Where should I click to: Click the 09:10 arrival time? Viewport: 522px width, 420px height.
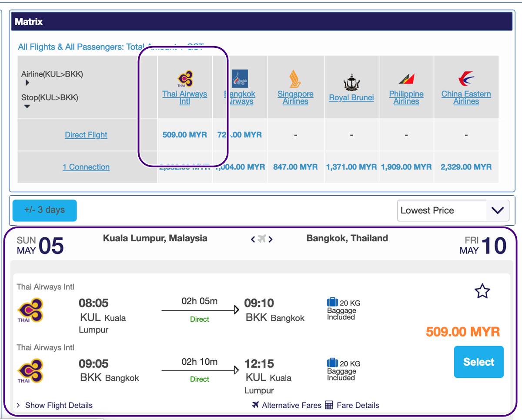point(259,303)
